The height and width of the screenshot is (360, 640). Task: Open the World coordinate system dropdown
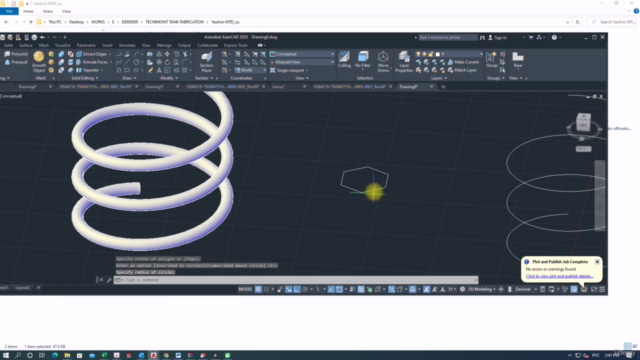coord(250,70)
